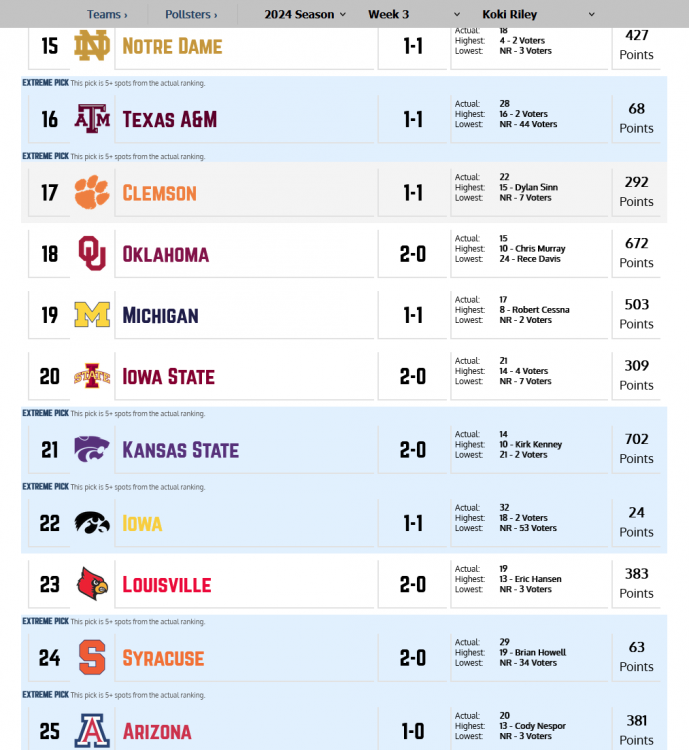Viewport: 689px width, 750px height.
Task: Click the Iowa Hawkeyes logo
Action: coord(93,524)
